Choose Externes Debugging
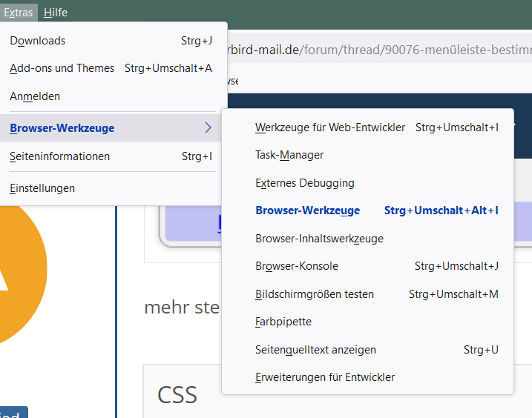 305,183
